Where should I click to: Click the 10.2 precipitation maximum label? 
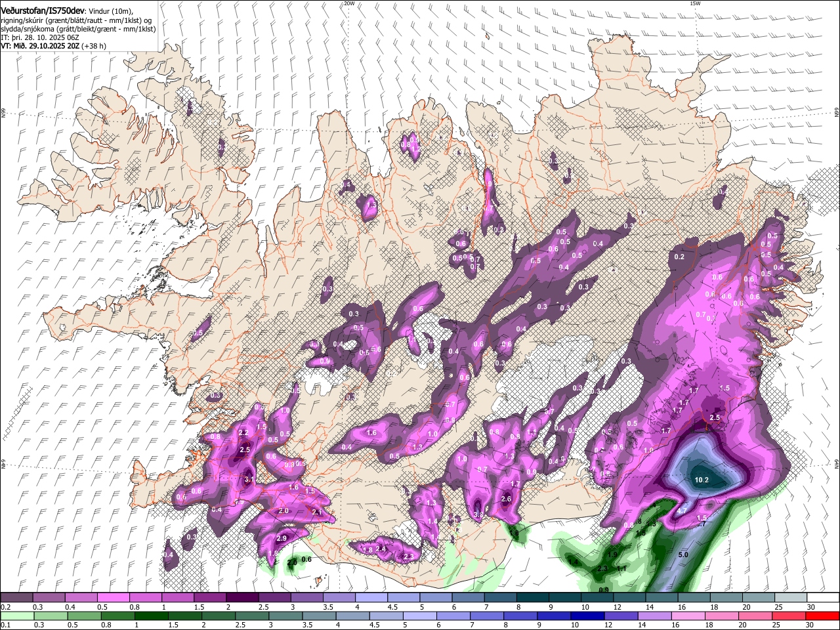click(x=702, y=480)
